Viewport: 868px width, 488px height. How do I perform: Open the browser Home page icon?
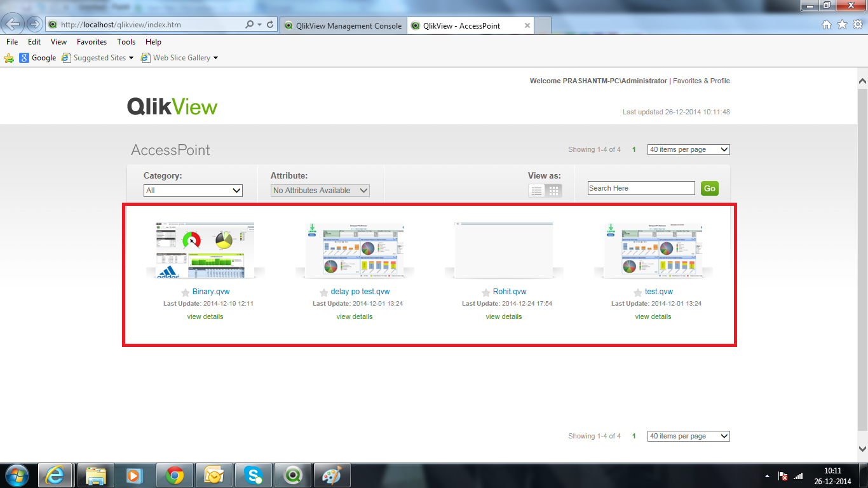827,25
